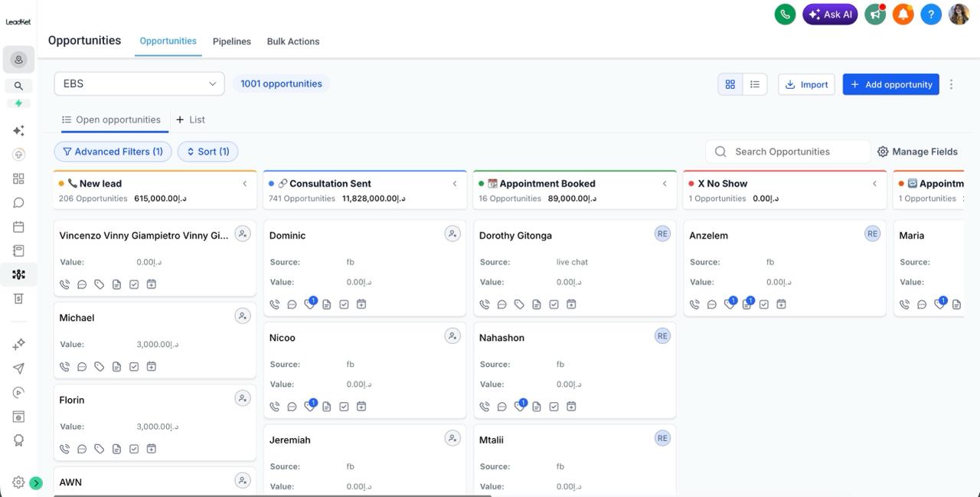
Task: Click call icon on Michael's card
Action: pyautogui.click(x=64, y=367)
